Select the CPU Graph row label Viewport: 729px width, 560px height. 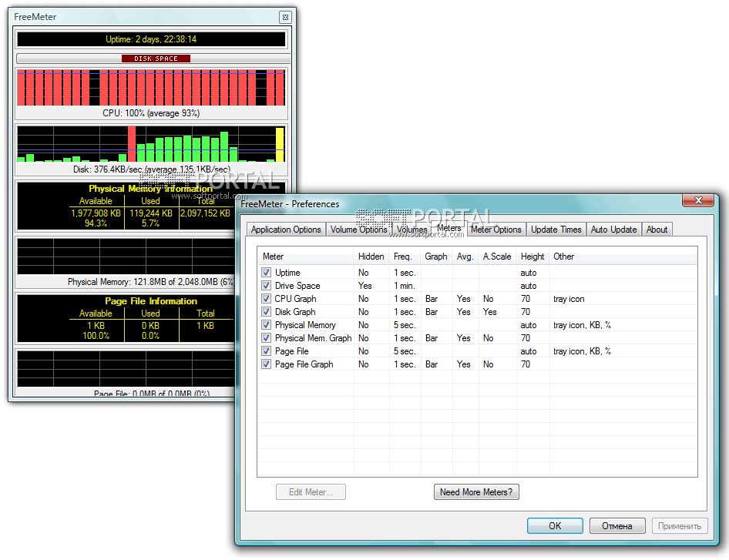coord(295,299)
